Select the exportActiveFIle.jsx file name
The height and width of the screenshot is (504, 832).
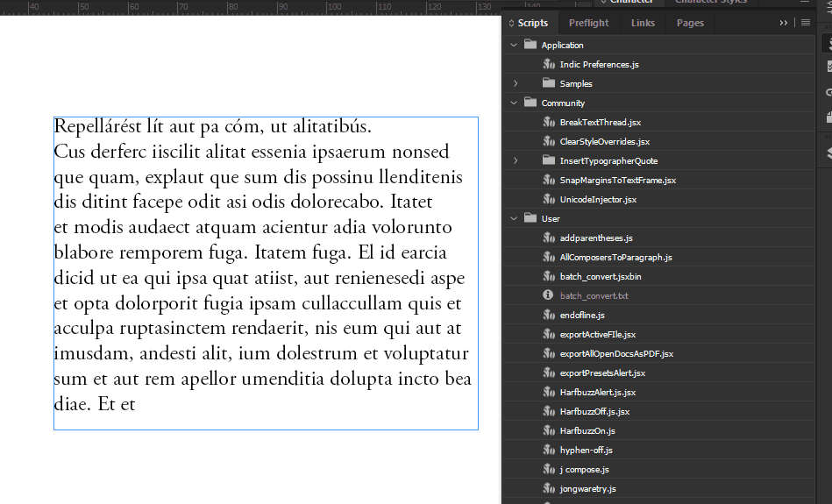(x=597, y=334)
